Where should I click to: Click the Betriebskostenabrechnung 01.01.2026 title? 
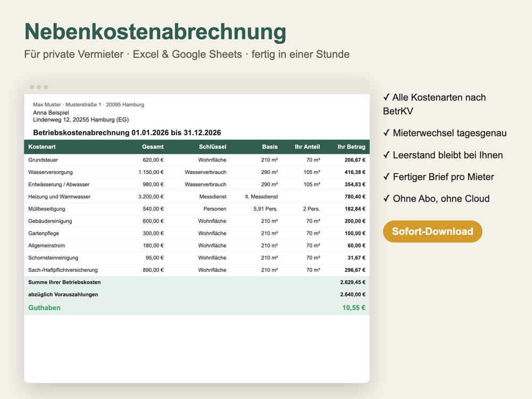127,132
